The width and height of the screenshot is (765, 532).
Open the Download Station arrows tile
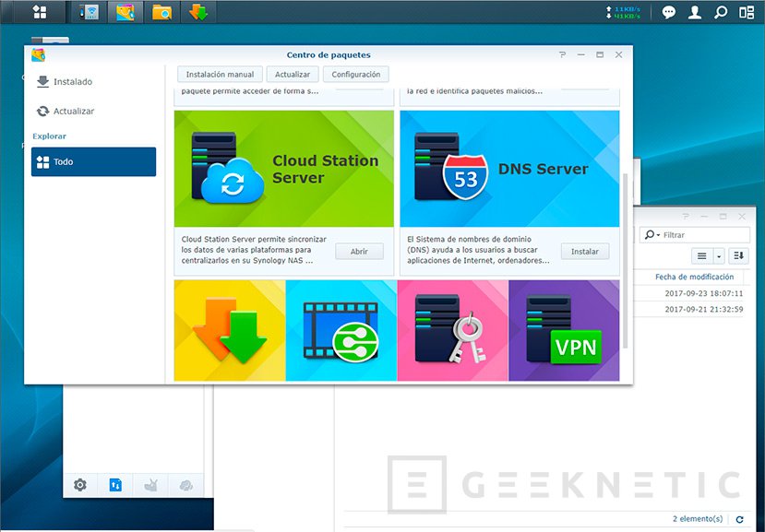[x=230, y=330]
